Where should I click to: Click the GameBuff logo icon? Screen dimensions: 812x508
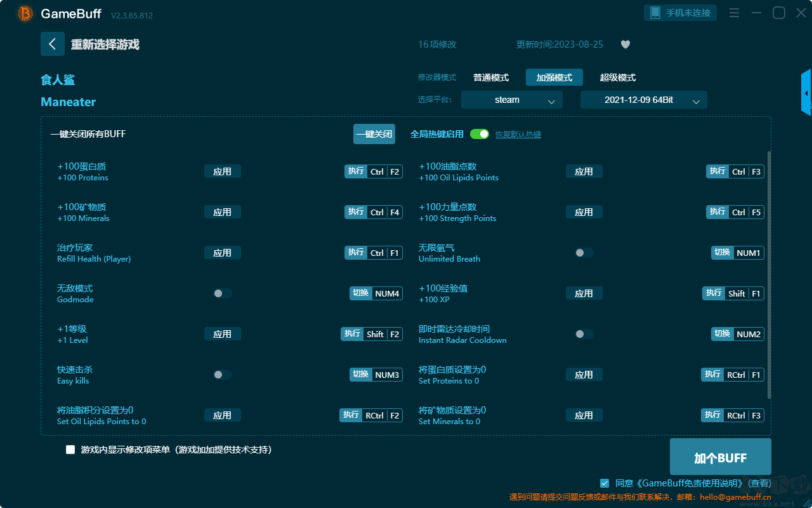[x=25, y=13]
